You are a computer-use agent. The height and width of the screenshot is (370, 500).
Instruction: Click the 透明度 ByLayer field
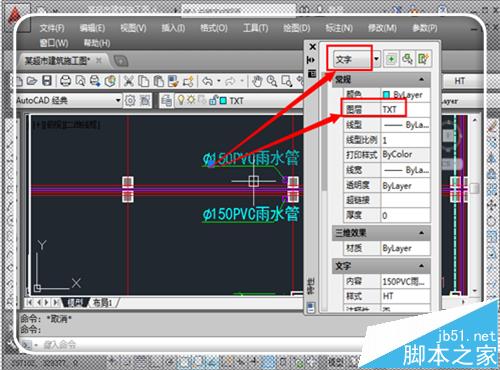coord(405,185)
